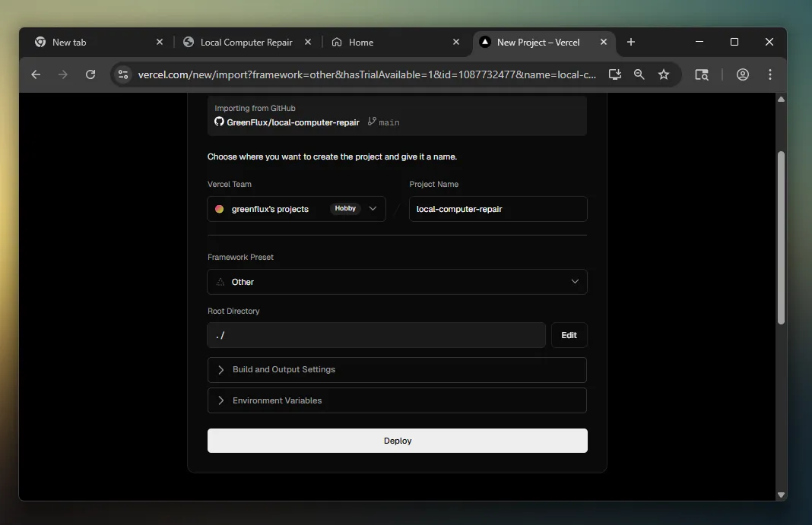This screenshot has width=812, height=525.
Task: Switch to the Home tab
Action: coord(361,43)
